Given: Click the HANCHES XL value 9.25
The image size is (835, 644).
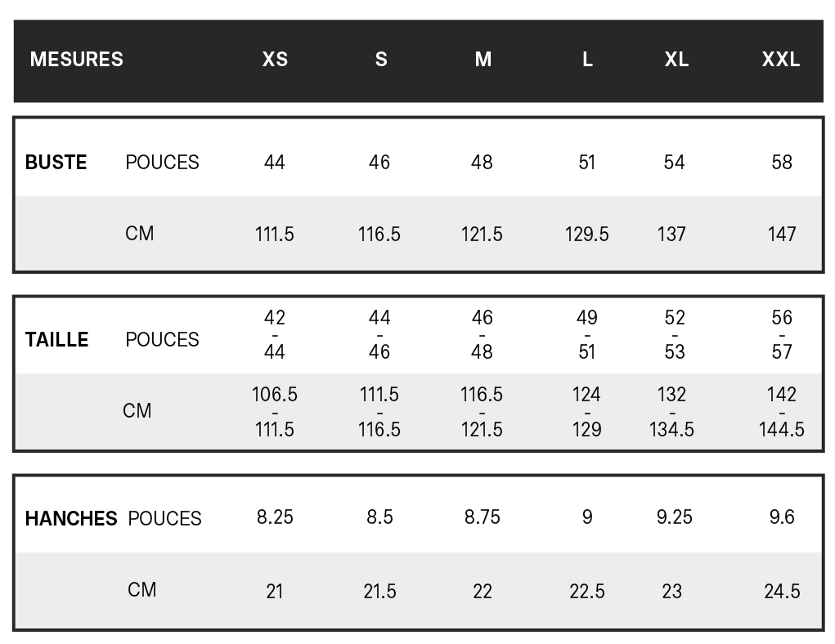Looking at the screenshot, I should pyautogui.click(x=674, y=517).
